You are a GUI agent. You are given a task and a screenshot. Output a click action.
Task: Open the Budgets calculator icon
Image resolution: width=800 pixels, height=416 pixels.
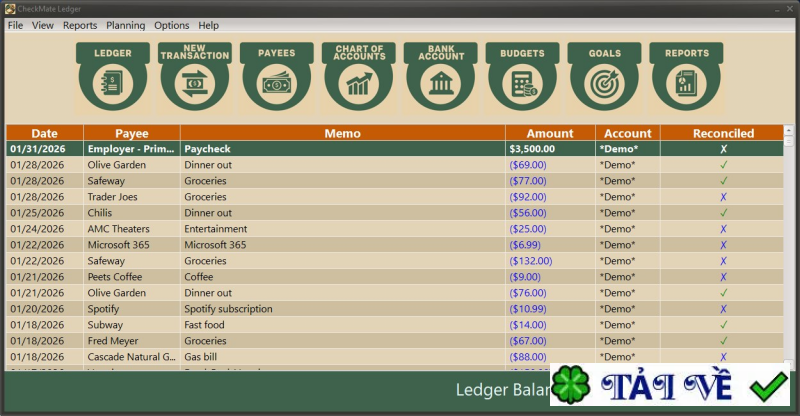522,78
